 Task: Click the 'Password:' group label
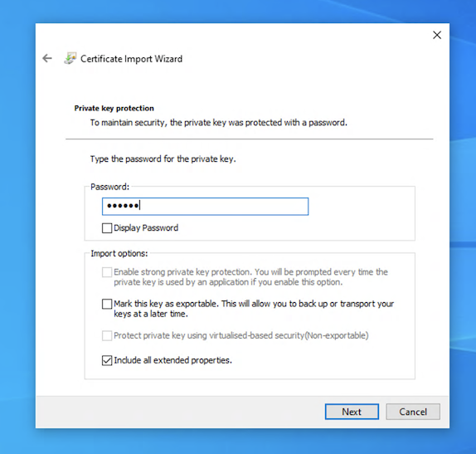110,187
